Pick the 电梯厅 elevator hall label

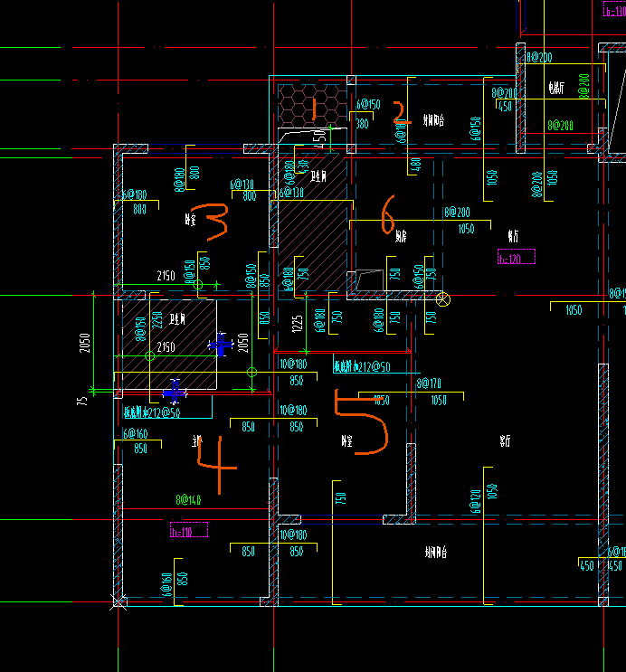pyautogui.click(x=556, y=88)
